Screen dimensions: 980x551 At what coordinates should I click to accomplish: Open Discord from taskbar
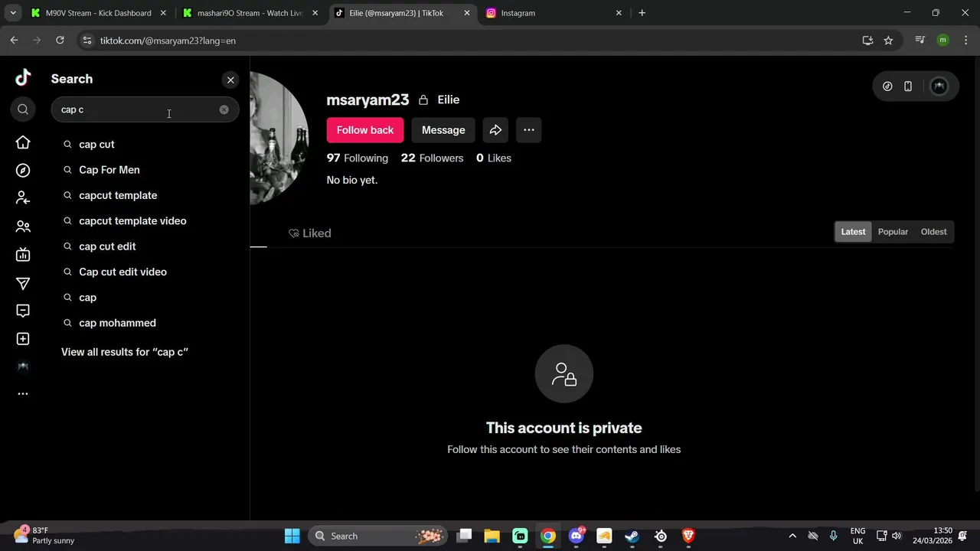(x=577, y=536)
